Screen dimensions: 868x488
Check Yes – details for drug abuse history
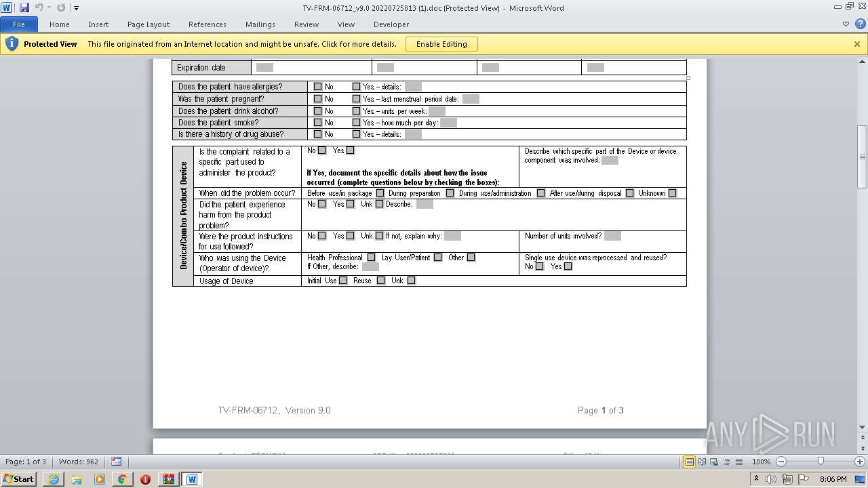pos(356,134)
